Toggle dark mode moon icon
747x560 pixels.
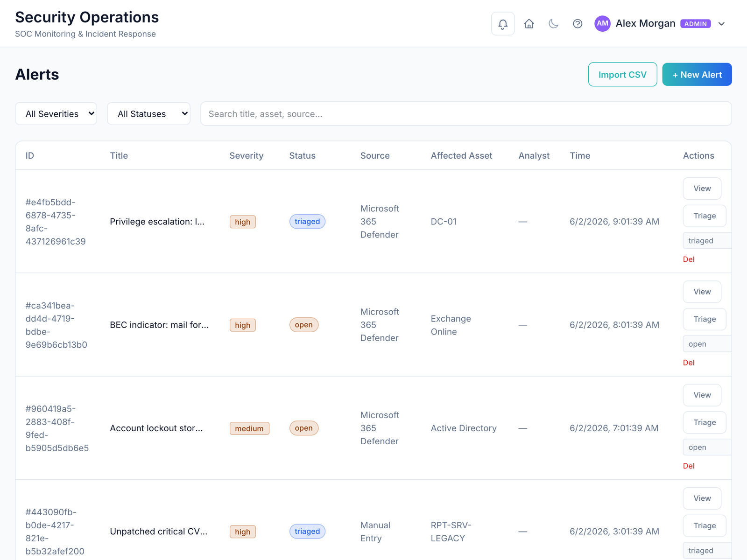coord(553,24)
